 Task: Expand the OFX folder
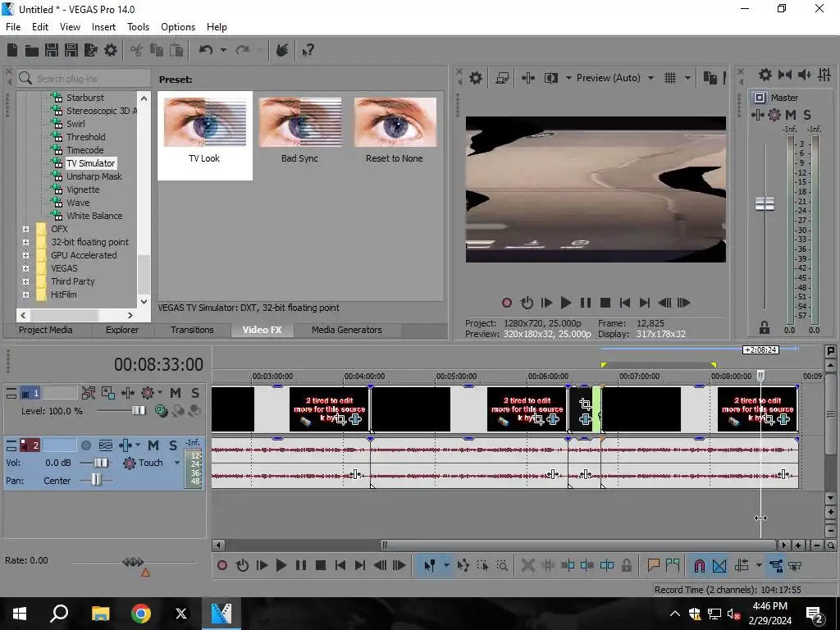click(25, 230)
